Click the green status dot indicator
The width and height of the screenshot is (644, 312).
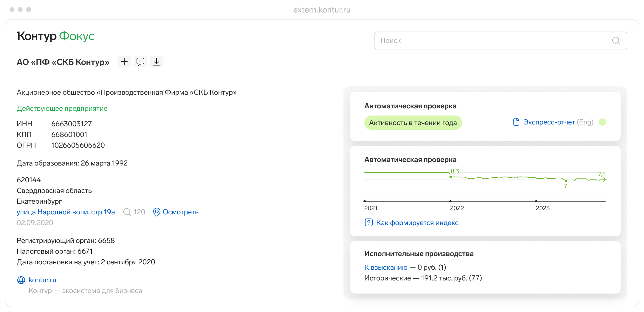coord(602,122)
